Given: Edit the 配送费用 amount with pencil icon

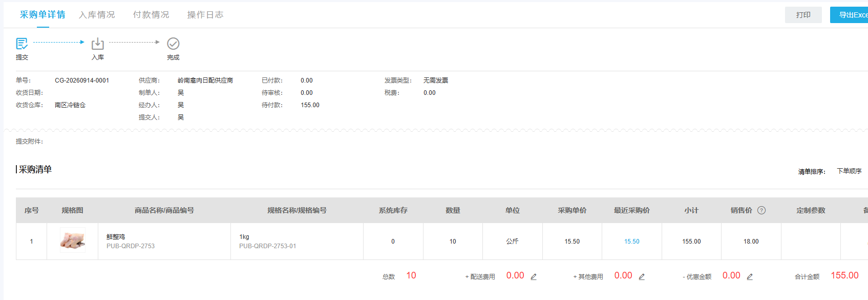Looking at the screenshot, I should pyautogui.click(x=534, y=276).
